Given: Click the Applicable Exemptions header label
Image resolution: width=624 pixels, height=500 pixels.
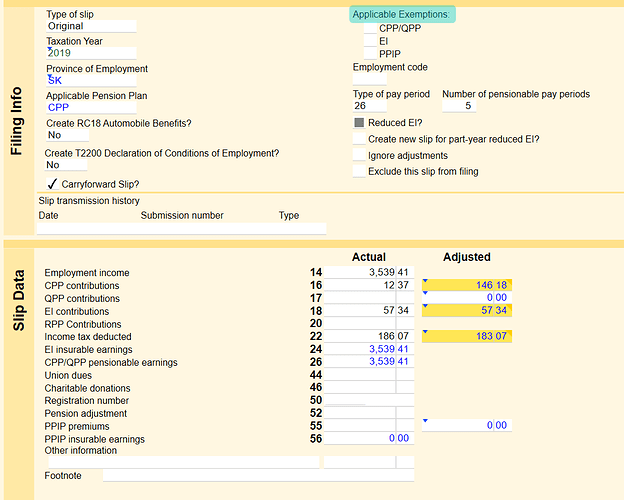Looking at the screenshot, I should pyautogui.click(x=402, y=14).
